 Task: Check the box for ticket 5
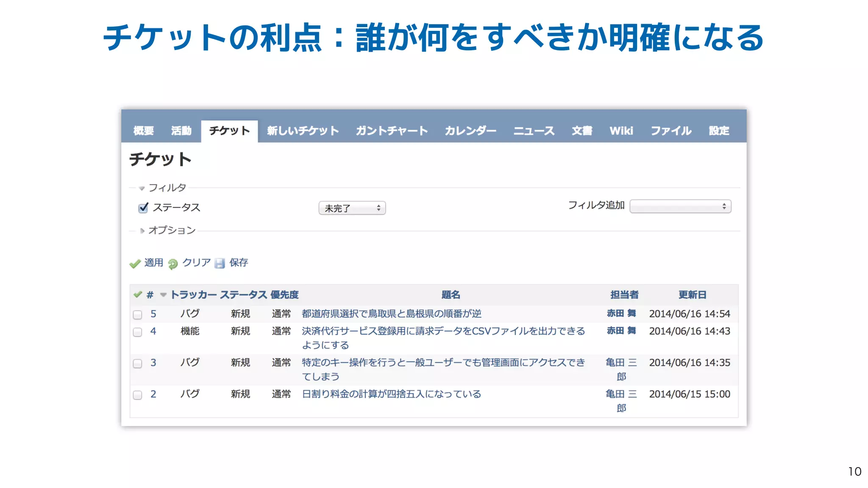click(137, 315)
